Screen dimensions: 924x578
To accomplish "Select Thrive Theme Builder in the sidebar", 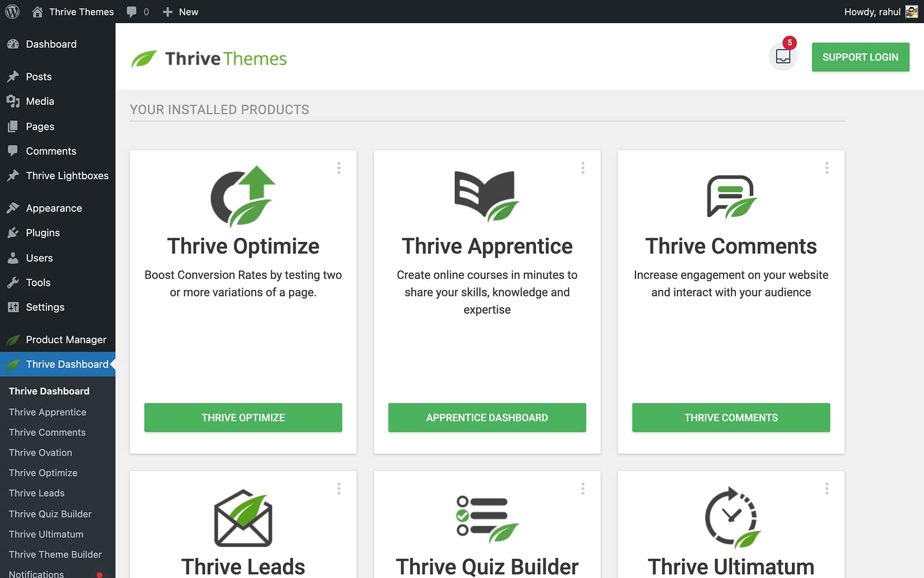I will [x=55, y=554].
